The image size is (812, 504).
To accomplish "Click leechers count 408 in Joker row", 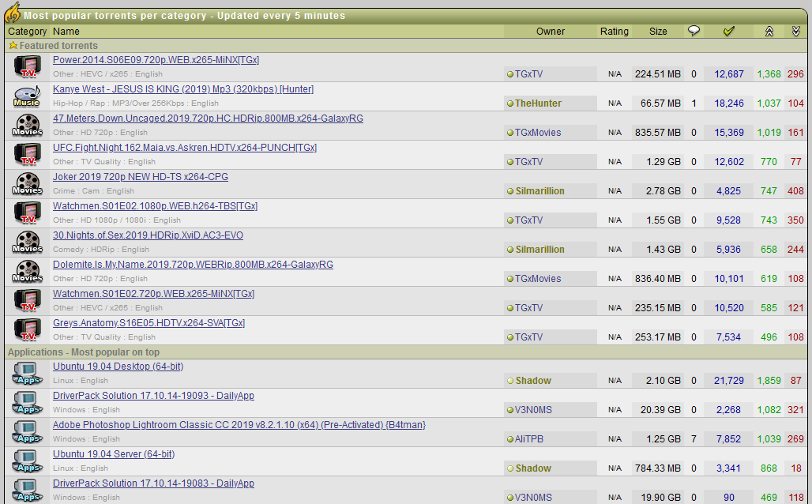I will pos(795,191).
